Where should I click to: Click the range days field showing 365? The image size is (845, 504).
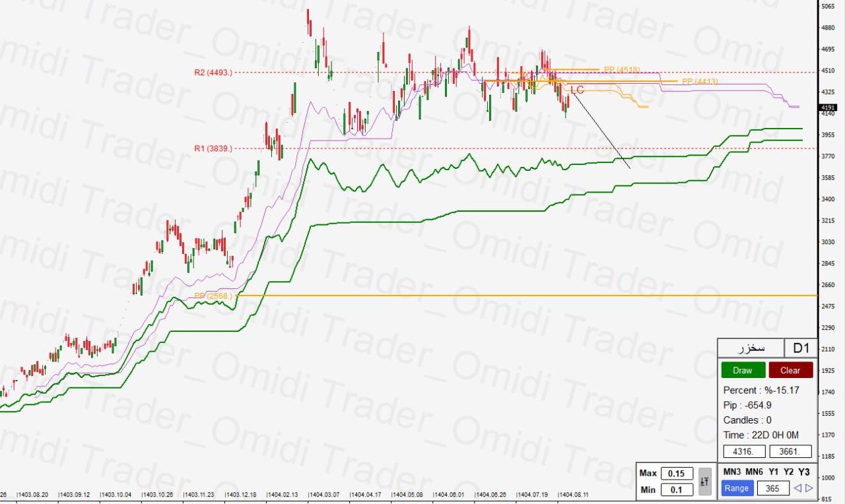pos(773,489)
